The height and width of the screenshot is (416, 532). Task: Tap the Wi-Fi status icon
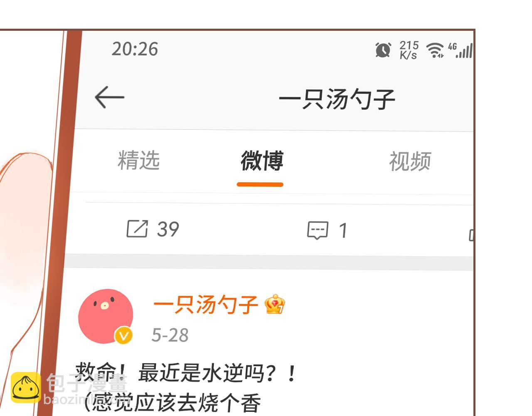pyautogui.click(x=435, y=50)
